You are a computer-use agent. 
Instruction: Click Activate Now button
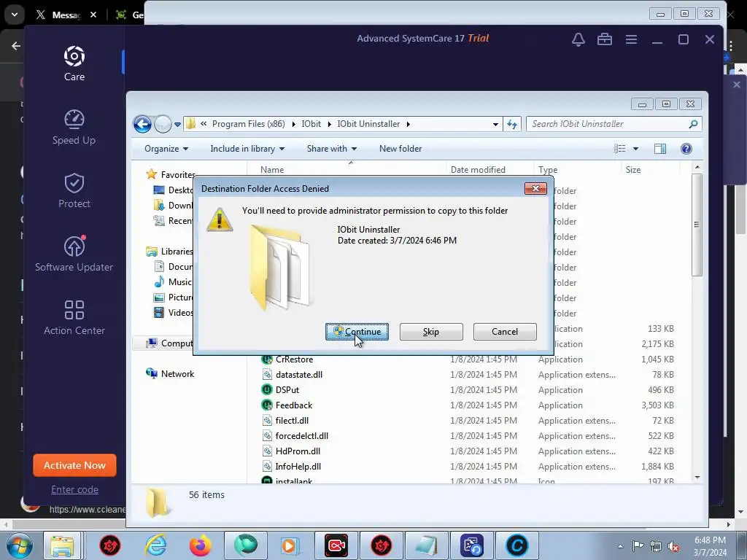pyautogui.click(x=75, y=465)
